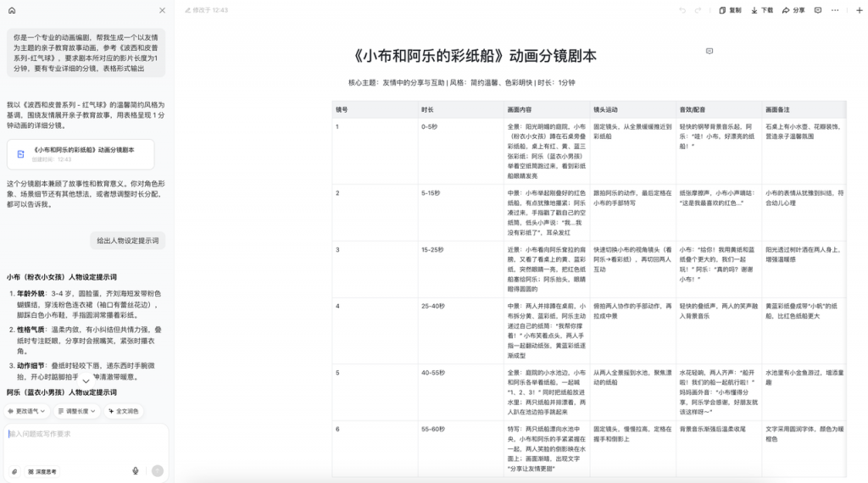Go to the home icon in sidebar

pyautogui.click(x=12, y=10)
